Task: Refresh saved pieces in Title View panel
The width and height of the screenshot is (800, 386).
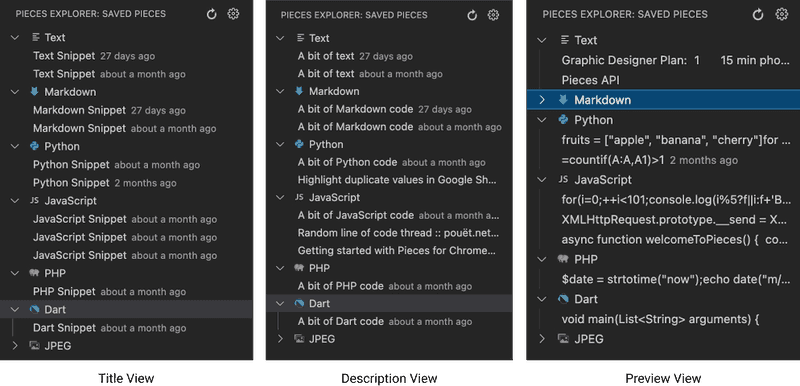Action: click(212, 14)
